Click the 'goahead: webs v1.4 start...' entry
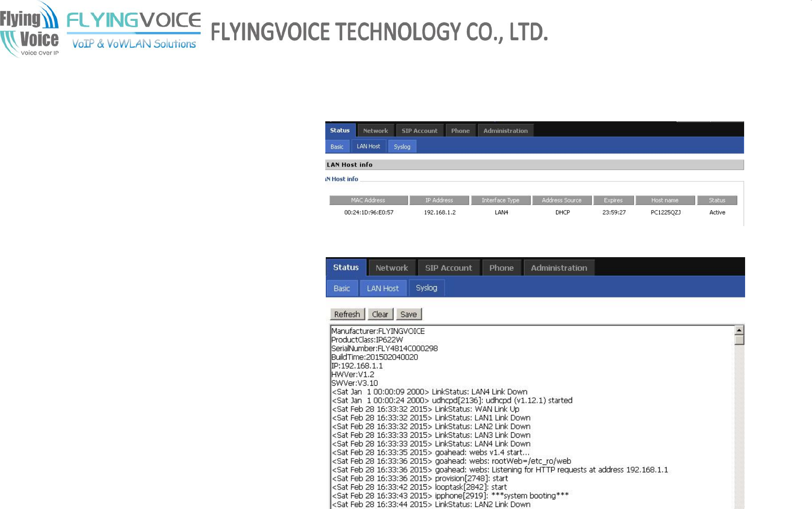812x509 pixels. [430, 453]
